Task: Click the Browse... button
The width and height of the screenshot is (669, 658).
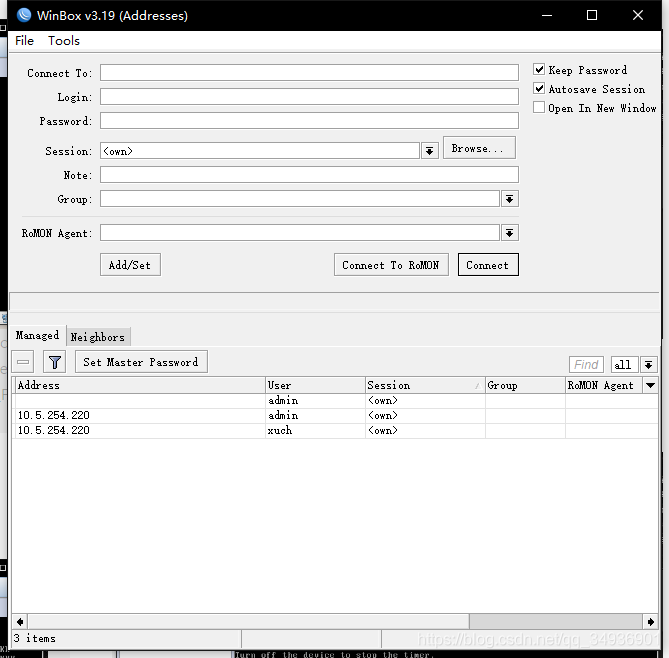Action: (x=479, y=148)
